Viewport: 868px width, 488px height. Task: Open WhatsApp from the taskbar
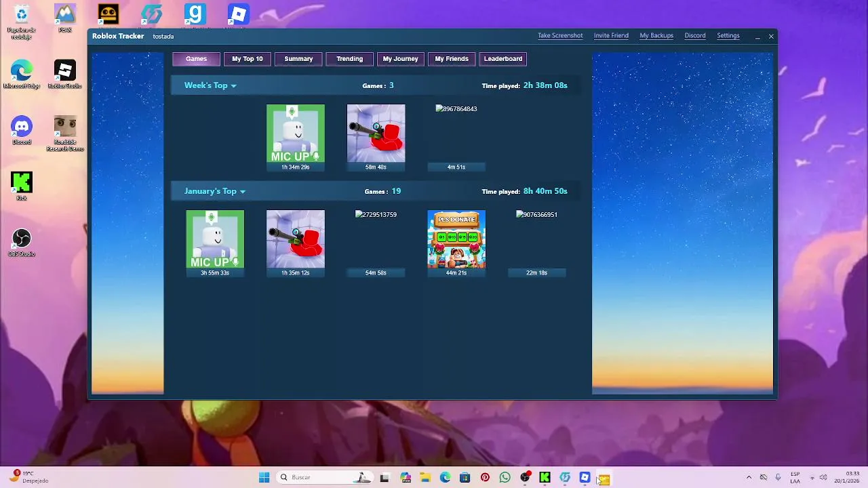click(505, 478)
